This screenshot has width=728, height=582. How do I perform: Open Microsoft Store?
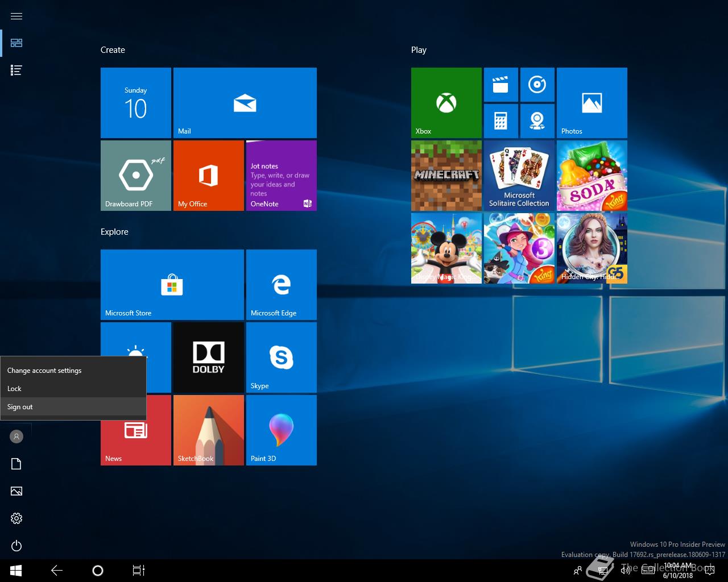click(x=172, y=285)
